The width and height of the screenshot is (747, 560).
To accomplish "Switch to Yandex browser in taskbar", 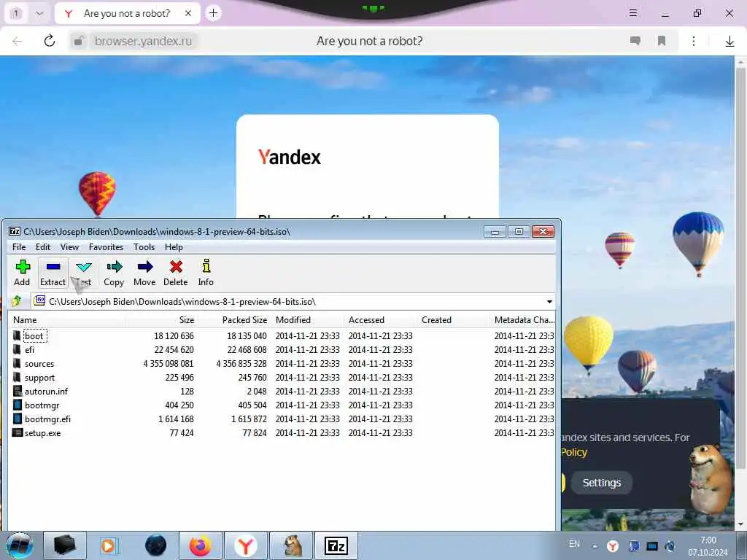I will (x=246, y=545).
